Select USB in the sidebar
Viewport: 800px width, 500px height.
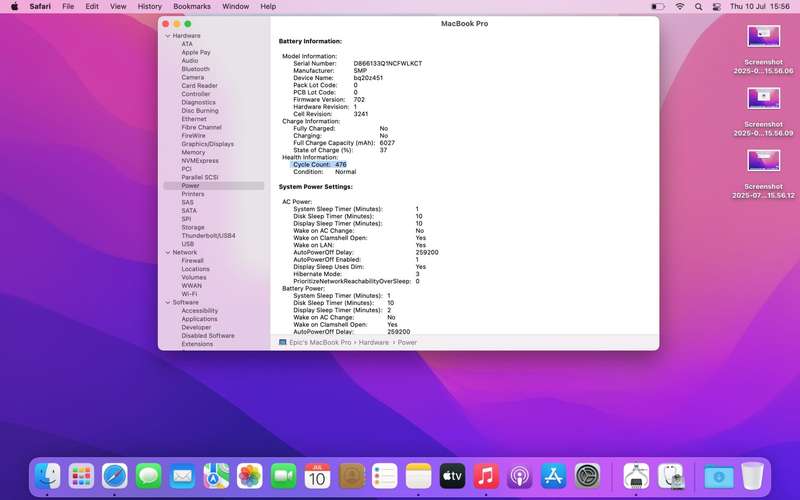pyautogui.click(x=188, y=244)
